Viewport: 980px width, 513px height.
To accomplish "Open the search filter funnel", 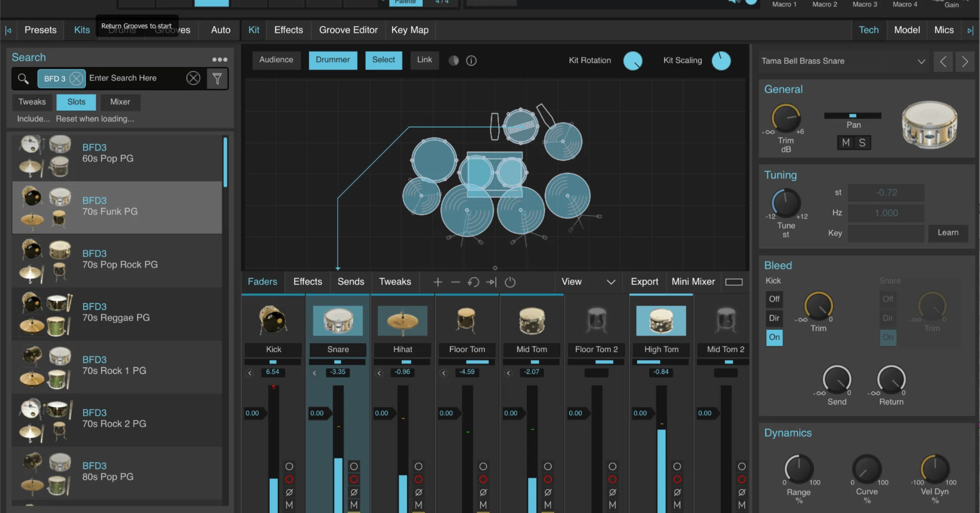I will (x=217, y=79).
